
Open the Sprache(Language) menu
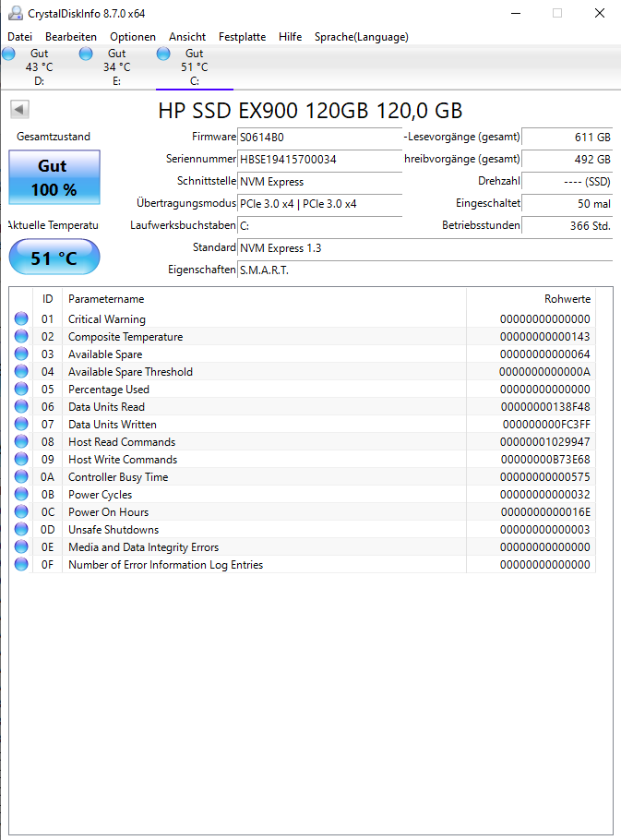pyautogui.click(x=362, y=36)
